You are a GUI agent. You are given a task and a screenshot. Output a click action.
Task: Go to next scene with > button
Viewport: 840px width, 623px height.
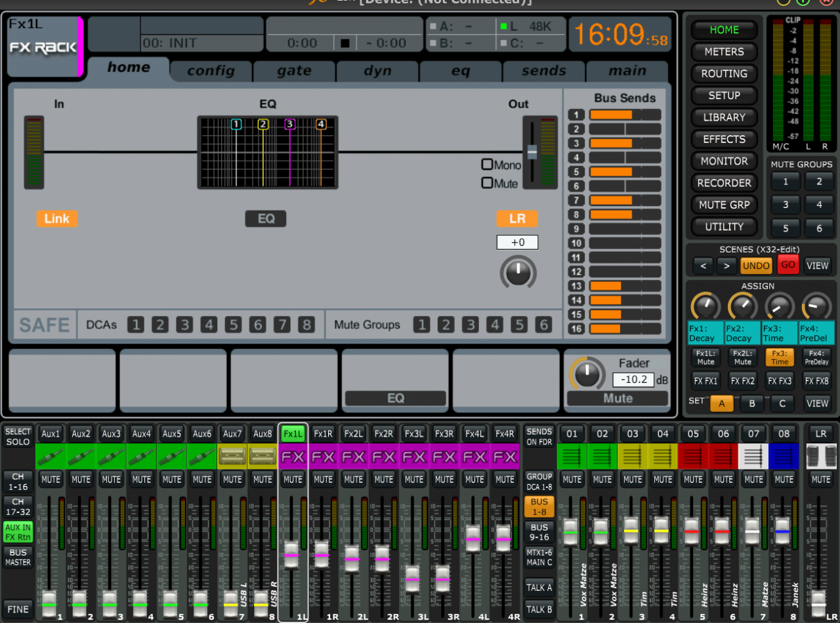coord(726,266)
